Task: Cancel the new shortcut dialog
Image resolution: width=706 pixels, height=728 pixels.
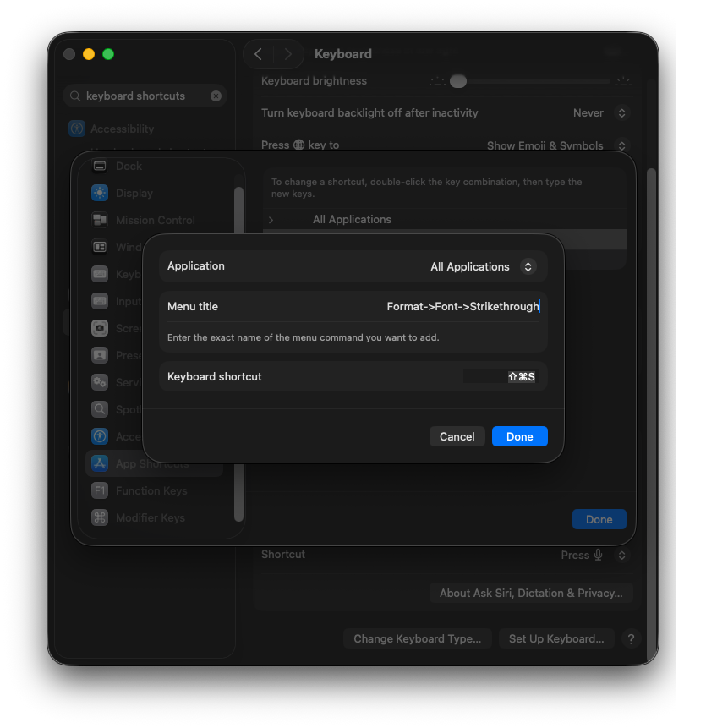Action: 457,436
